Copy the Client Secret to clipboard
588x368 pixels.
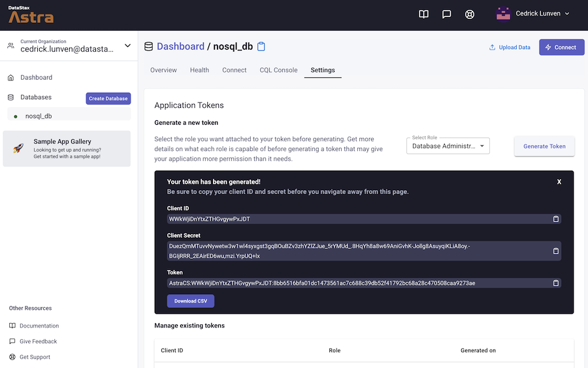pos(556,251)
